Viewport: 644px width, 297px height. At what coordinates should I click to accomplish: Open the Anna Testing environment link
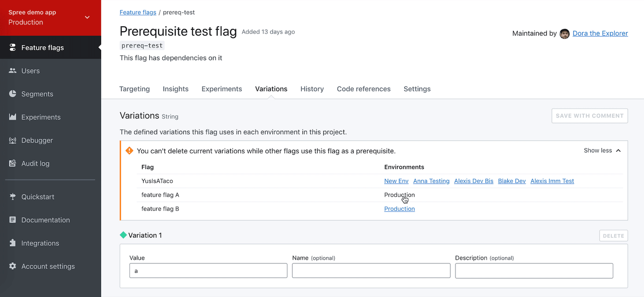(x=431, y=181)
